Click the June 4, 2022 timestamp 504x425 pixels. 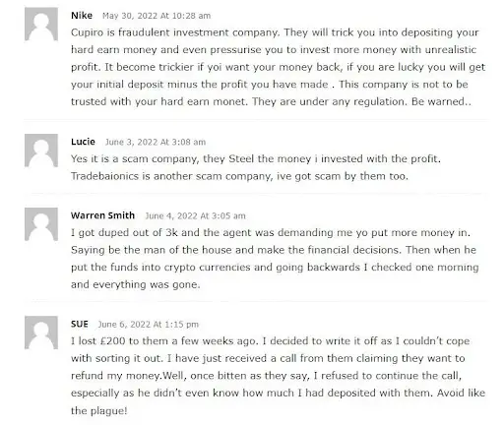(195, 215)
